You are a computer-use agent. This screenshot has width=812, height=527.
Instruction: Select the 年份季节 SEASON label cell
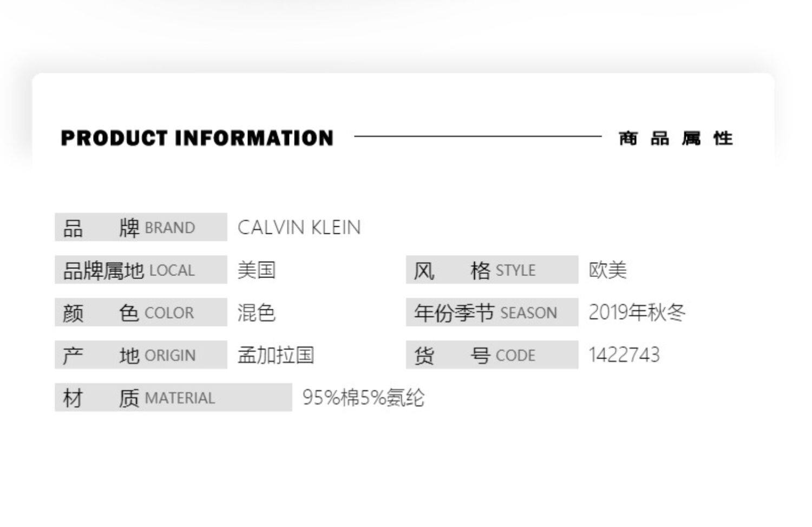pos(492,312)
